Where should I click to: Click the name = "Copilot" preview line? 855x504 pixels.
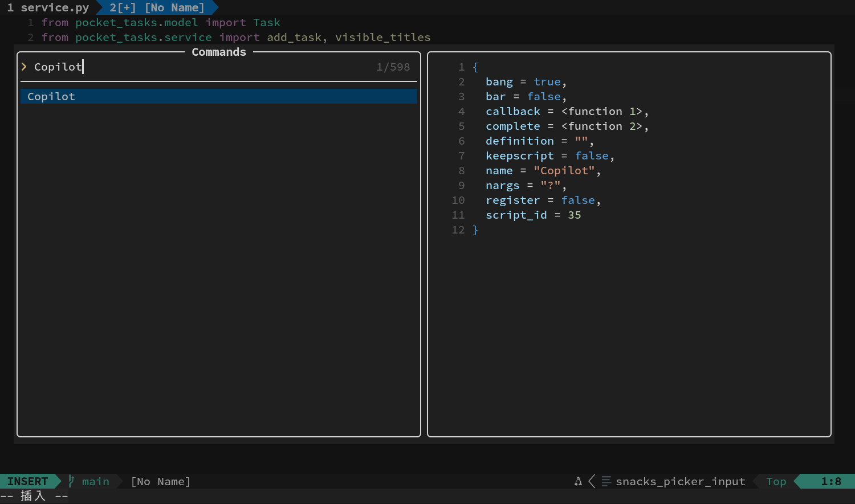click(543, 170)
